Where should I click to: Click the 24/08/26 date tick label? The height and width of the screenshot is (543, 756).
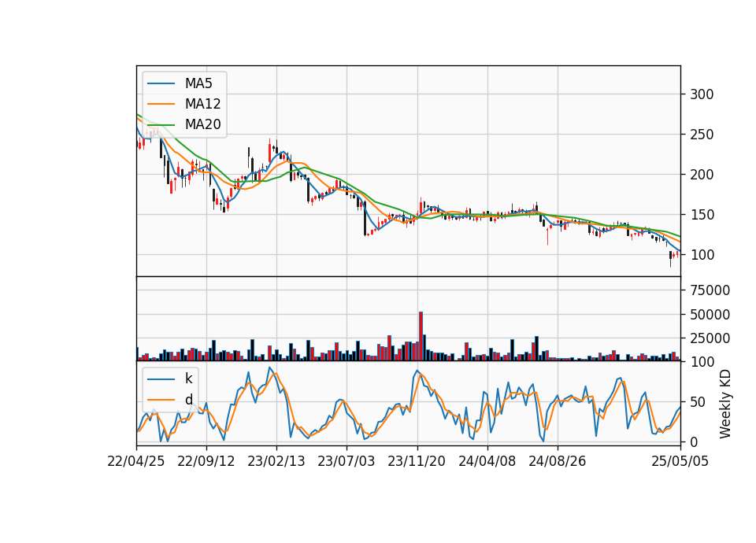[x=558, y=461]
